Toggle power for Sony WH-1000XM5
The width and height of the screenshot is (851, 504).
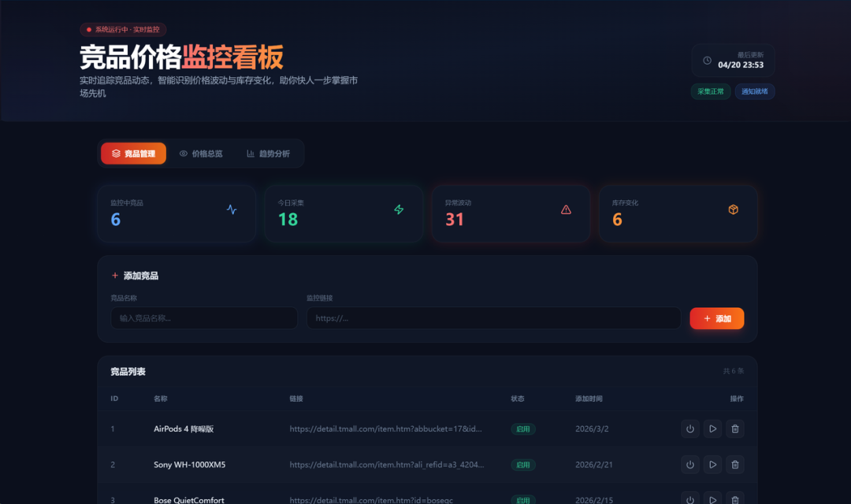690,465
